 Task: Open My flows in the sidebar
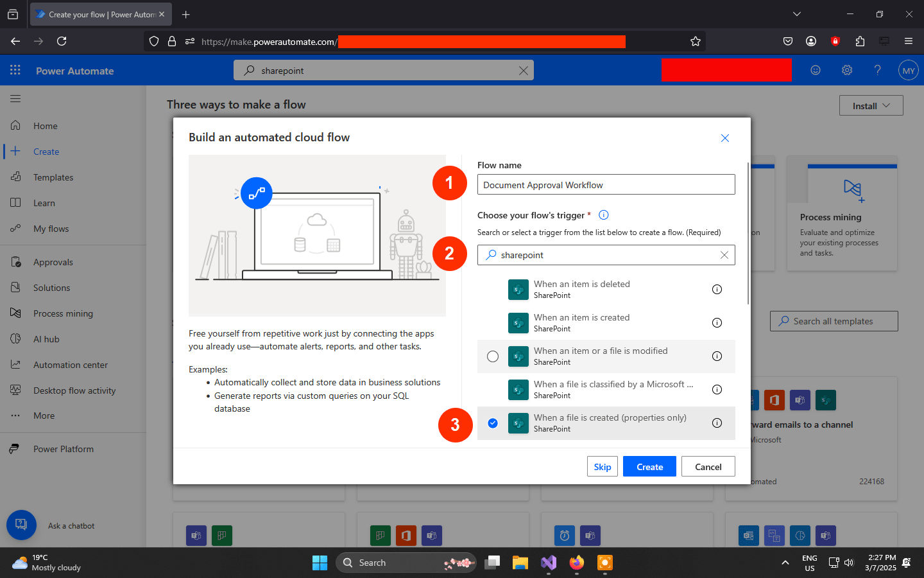tap(51, 229)
